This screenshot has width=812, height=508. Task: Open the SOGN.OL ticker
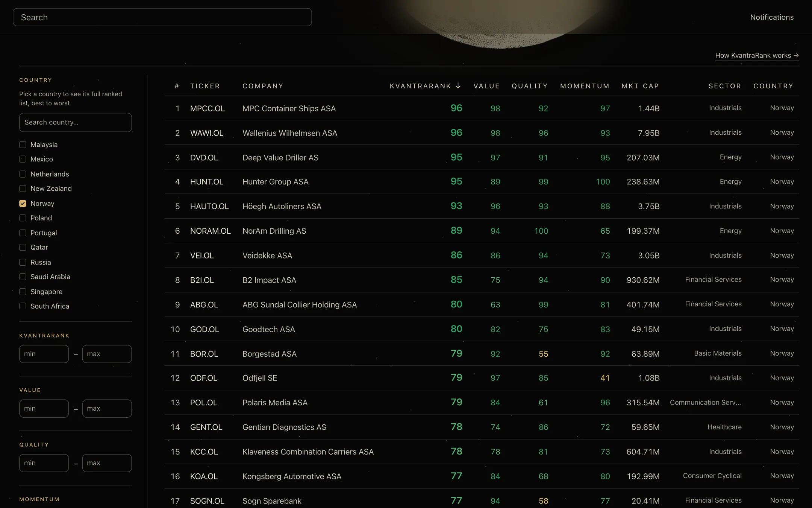[207, 501]
